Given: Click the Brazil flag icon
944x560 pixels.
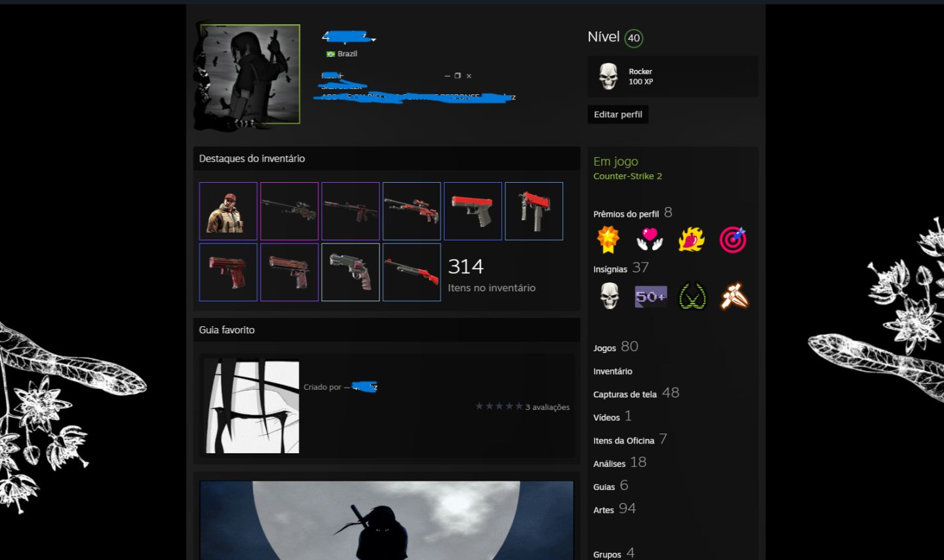Looking at the screenshot, I should click(x=331, y=54).
